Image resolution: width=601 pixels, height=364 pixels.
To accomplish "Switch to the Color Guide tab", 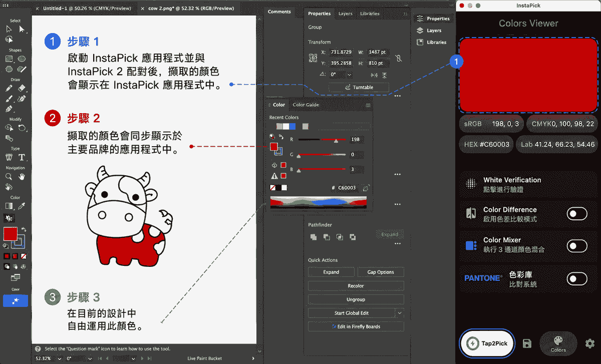I will 306,105.
